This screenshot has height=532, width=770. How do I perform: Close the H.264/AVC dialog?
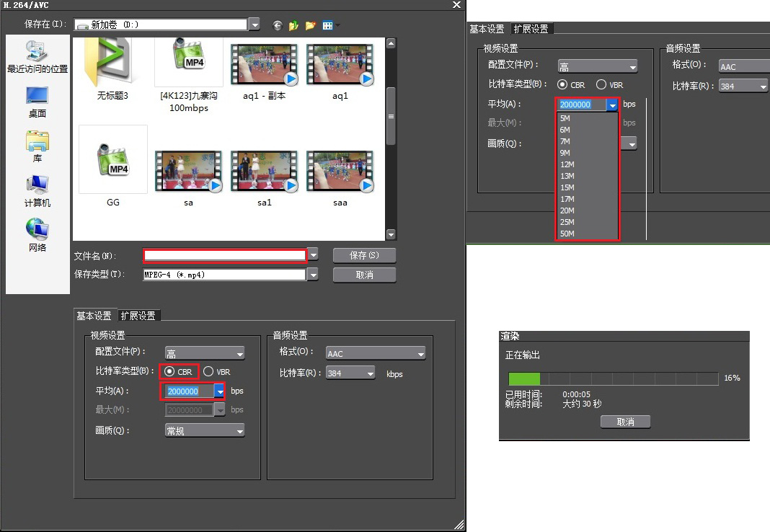[x=456, y=5]
